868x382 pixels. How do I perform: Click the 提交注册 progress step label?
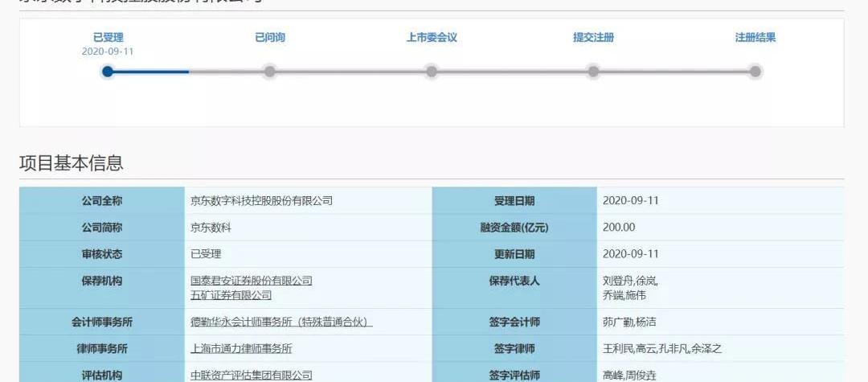click(593, 38)
